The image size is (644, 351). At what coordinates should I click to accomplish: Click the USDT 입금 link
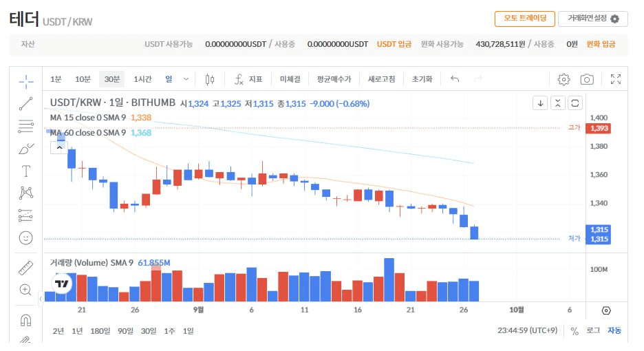pos(394,44)
